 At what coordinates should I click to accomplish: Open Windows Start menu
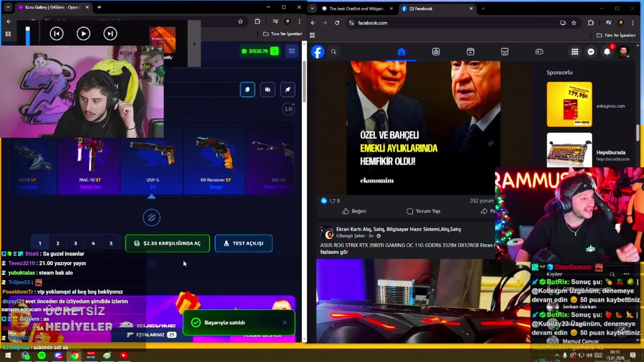pyautogui.click(x=8, y=355)
